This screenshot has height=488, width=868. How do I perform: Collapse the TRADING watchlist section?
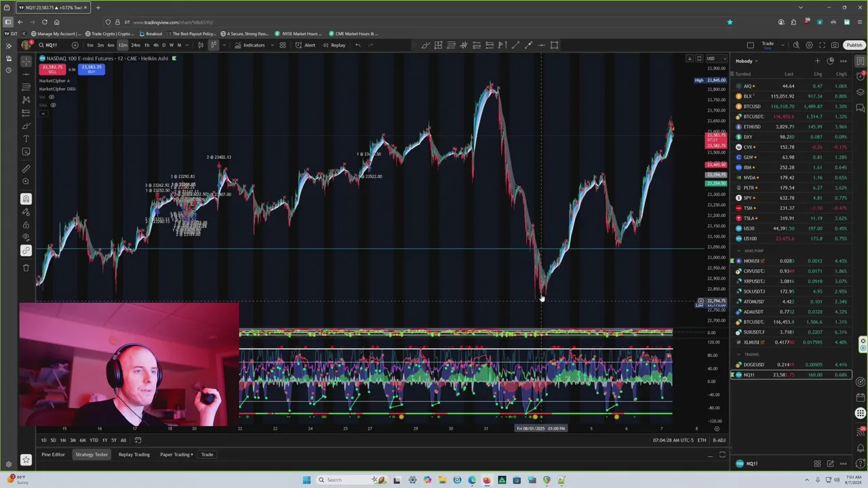click(x=739, y=354)
